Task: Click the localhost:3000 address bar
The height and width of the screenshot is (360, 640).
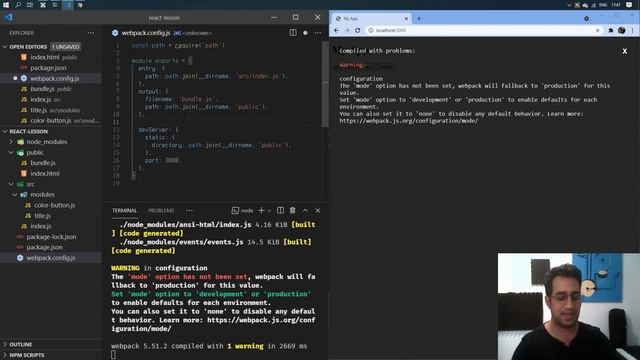Action: pyautogui.click(x=484, y=30)
